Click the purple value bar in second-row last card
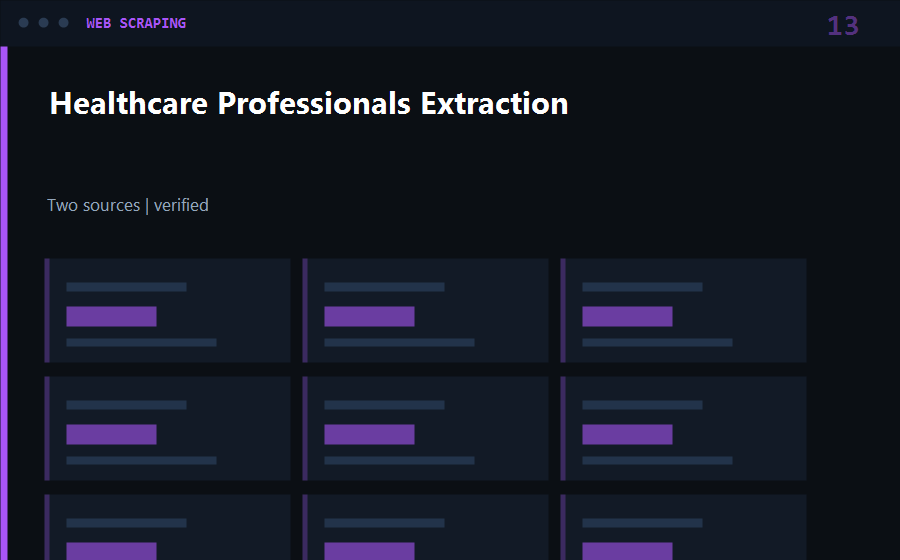This screenshot has width=900, height=560. click(x=627, y=434)
